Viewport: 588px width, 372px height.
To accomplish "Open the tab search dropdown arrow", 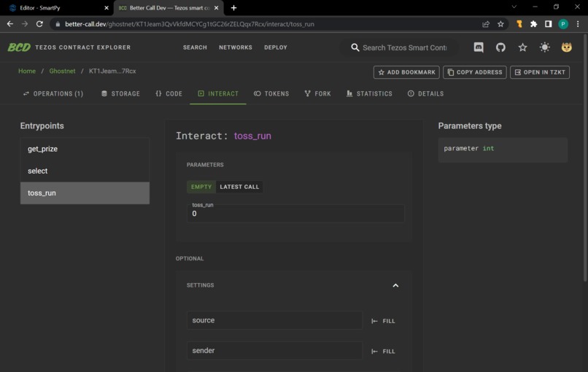I will click(x=514, y=7).
